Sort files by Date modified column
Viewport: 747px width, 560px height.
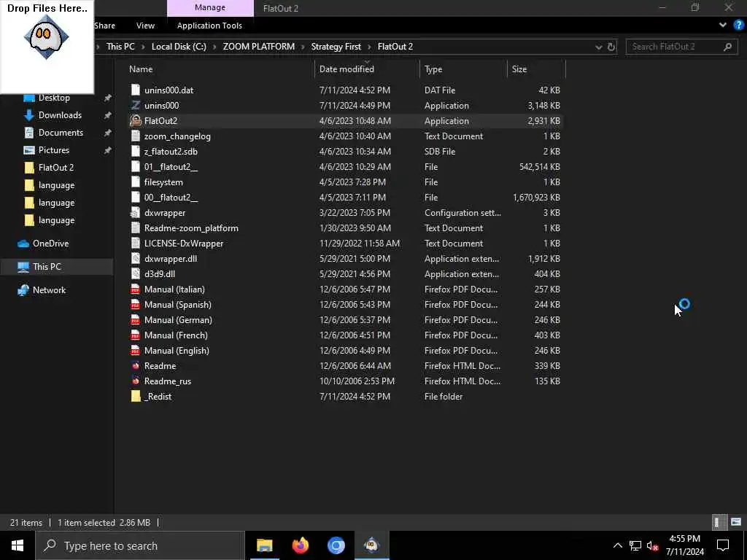coord(347,69)
